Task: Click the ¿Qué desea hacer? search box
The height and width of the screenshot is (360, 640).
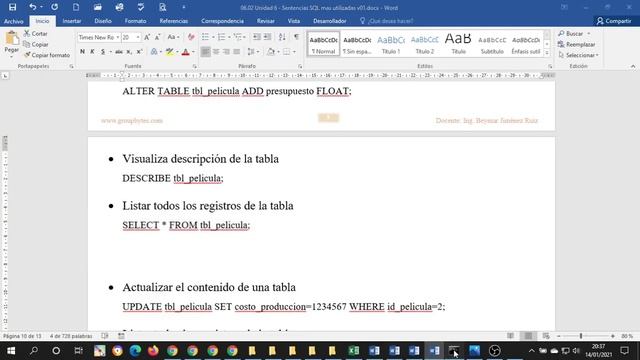Action: click(x=387, y=21)
